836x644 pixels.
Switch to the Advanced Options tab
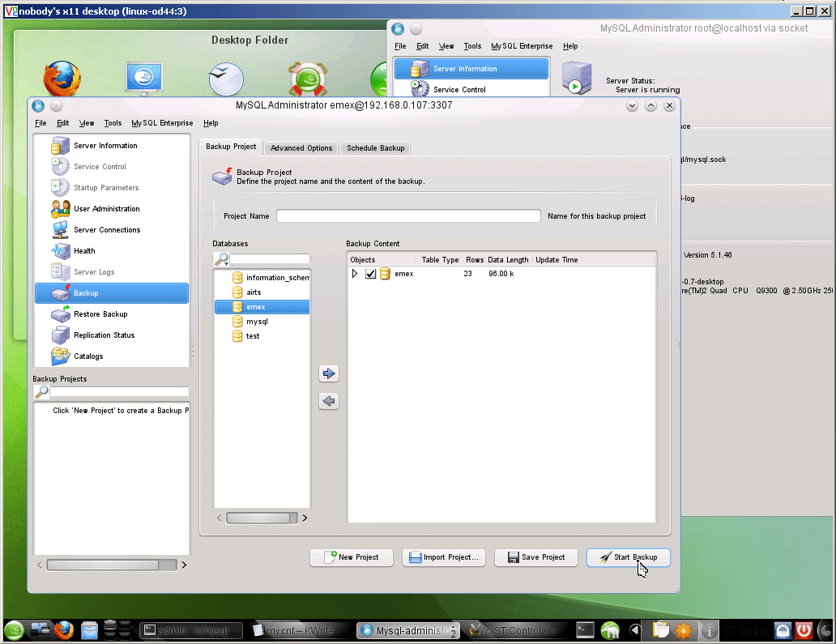click(301, 148)
